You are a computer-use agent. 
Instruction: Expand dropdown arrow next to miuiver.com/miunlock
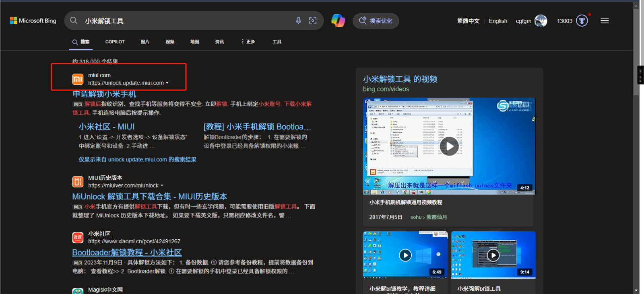point(162,186)
